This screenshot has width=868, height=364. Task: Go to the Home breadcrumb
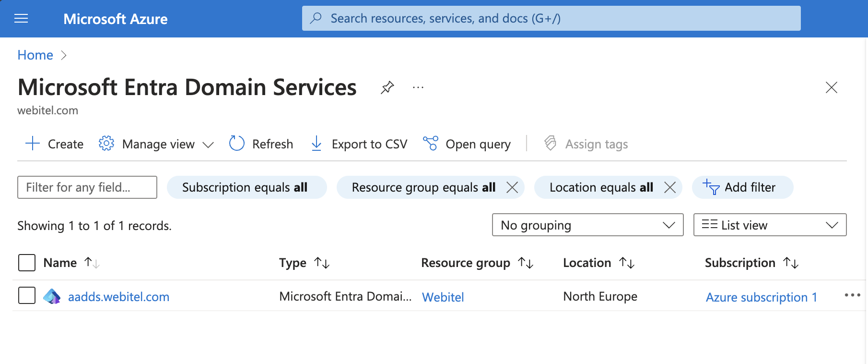pos(35,55)
